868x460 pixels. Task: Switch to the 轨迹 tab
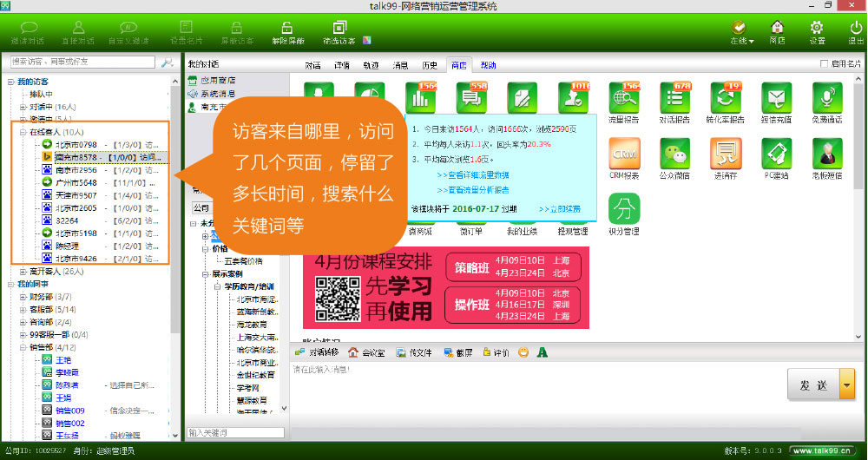pyautogui.click(x=371, y=65)
